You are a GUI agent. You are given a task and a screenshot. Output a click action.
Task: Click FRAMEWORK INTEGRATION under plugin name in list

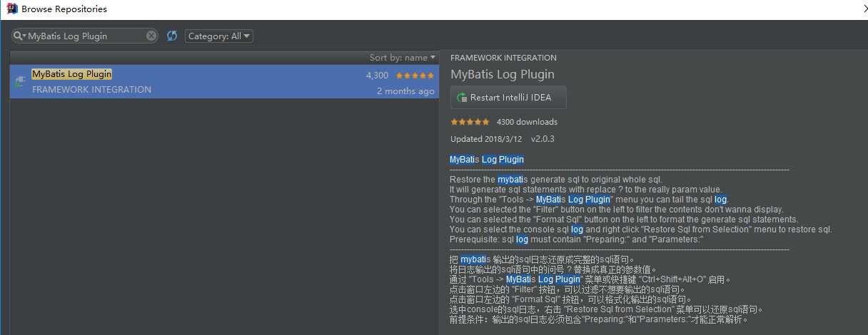pyautogui.click(x=91, y=90)
